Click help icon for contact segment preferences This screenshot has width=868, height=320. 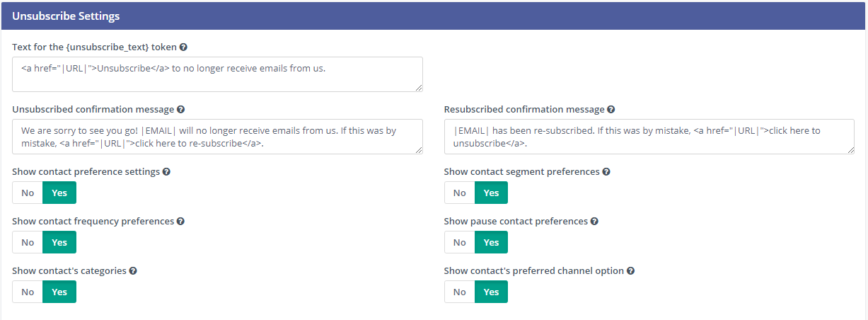tap(606, 172)
